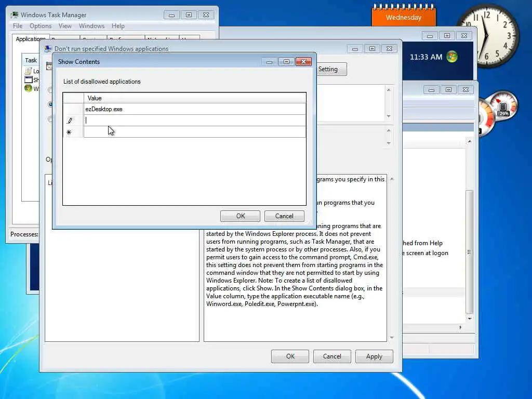The height and width of the screenshot is (399, 532).
Task: Click the Setting button in policy window
Action: point(331,69)
